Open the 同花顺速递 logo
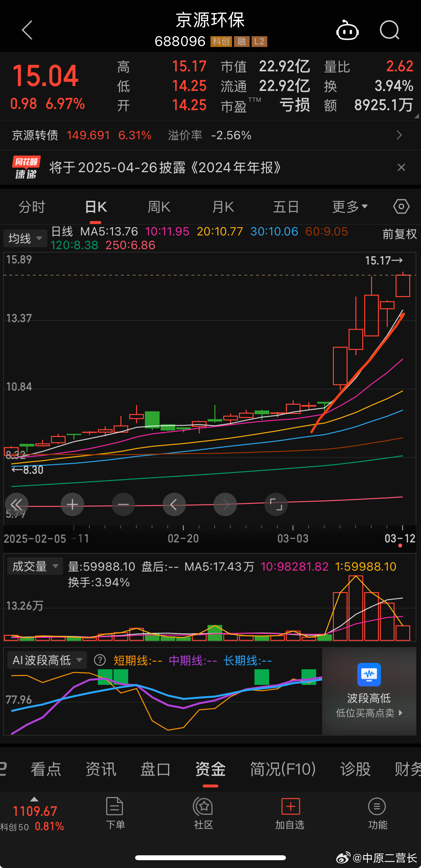This screenshot has width=421, height=868. (26, 167)
